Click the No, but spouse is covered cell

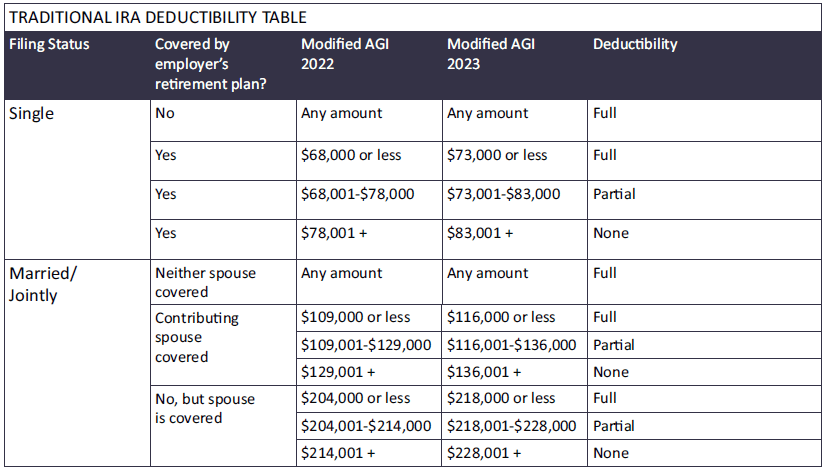pyautogui.click(x=205, y=408)
